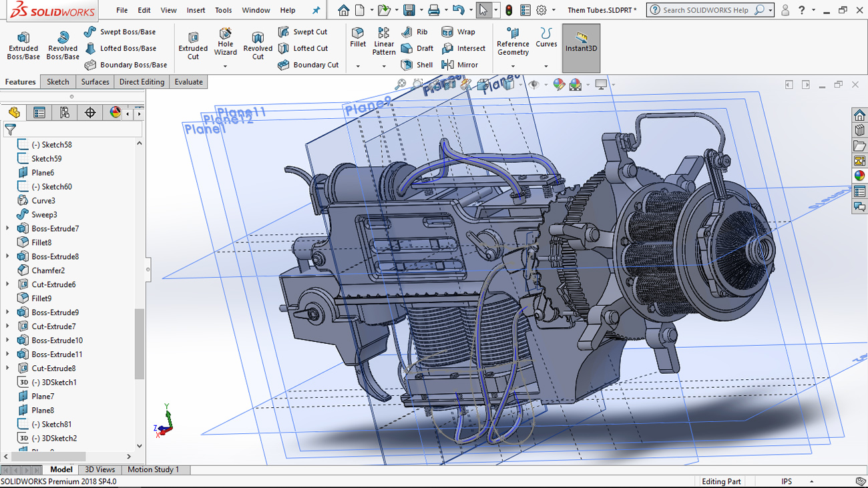The height and width of the screenshot is (488, 868).
Task: Select the Wrap feature tool
Action: pos(459,32)
